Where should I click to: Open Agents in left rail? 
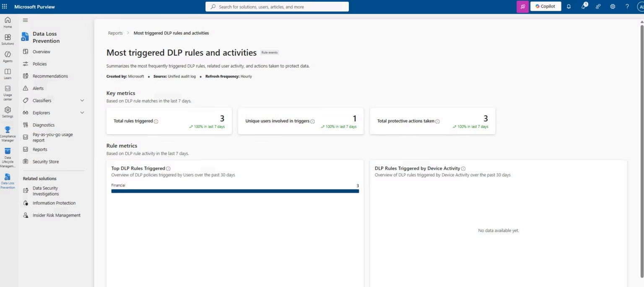pyautogui.click(x=8, y=57)
